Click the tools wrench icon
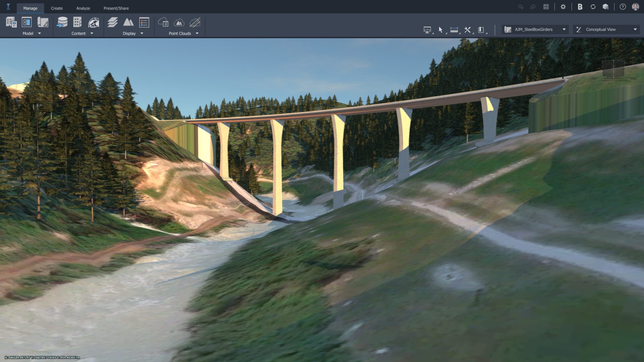644x362 pixels. (x=467, y=30)
